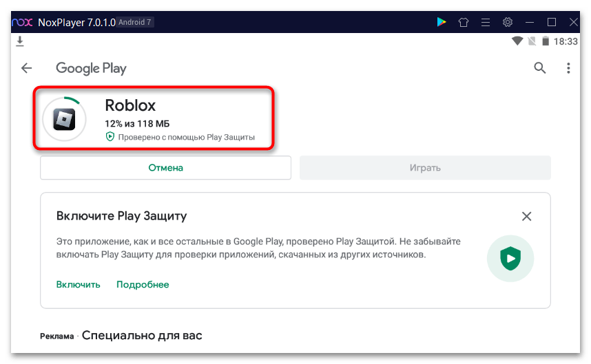This screenshot has width=591, height=364.
Task: Tap the Специально для вас heading
Action: (x=142, y=336)
